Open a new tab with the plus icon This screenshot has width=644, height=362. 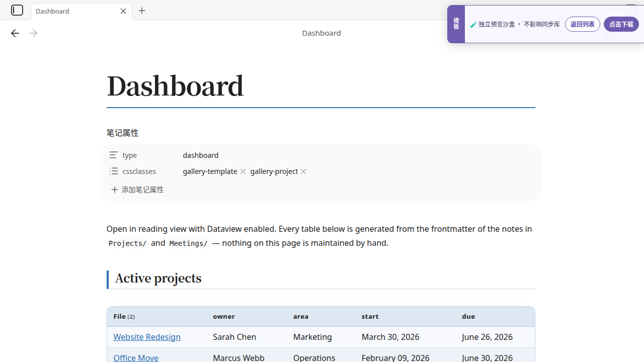click(142, 11)
